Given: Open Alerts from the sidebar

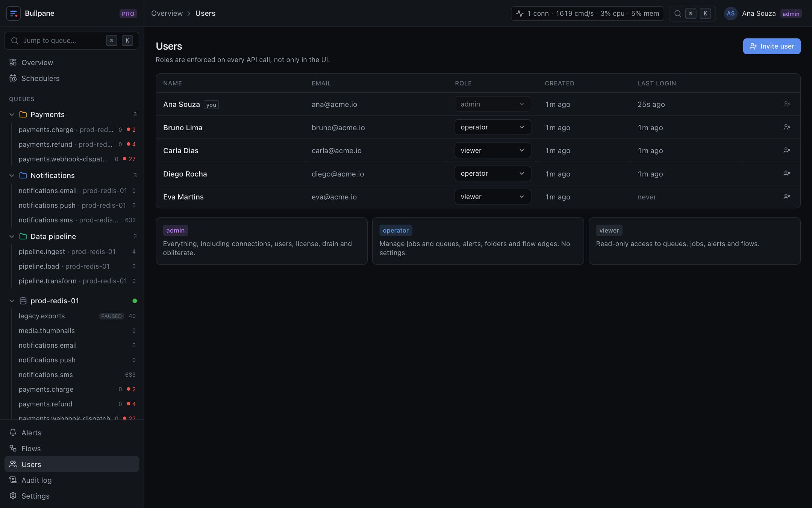Looking at the screenshot, I should click(x=72, y=433).
